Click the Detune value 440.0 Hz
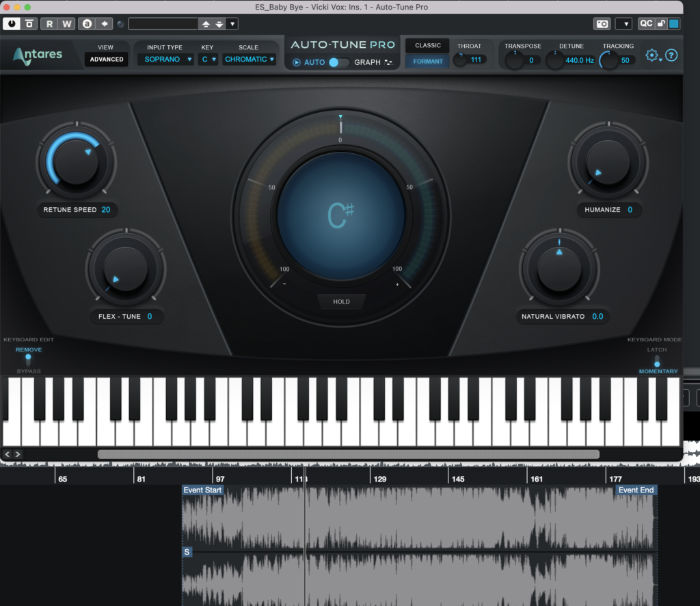This screenshot has width=700, height=606. coord(580,60)
